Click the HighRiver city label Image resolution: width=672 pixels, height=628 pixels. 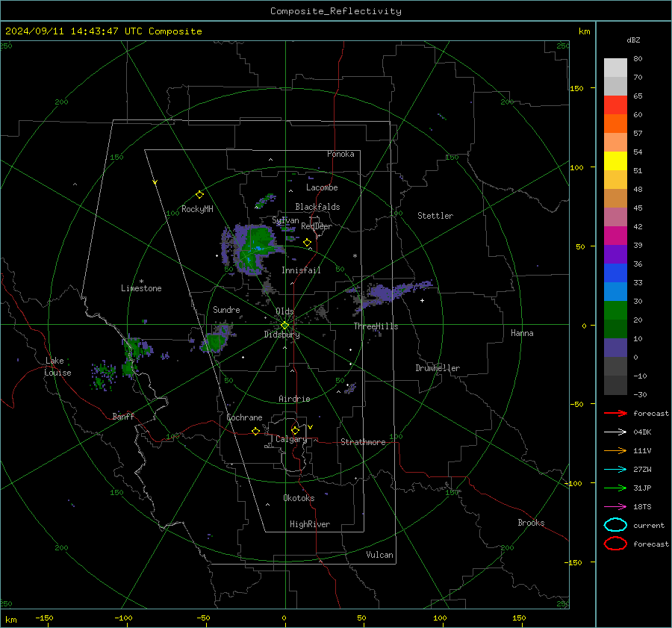click(x=310, y=524)
